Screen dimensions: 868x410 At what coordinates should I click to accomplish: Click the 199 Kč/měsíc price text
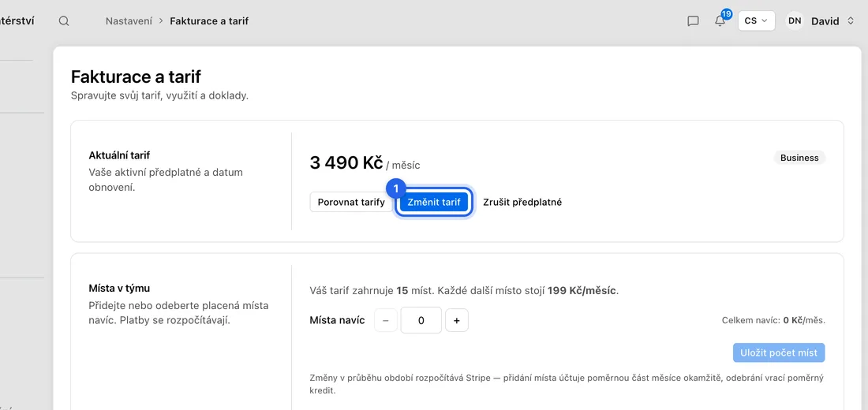click(x=582, y=290)
